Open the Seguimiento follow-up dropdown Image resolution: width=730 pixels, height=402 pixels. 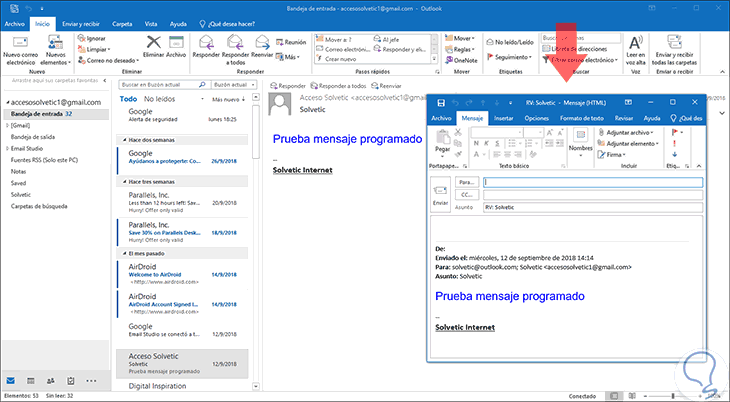(514, 57)
